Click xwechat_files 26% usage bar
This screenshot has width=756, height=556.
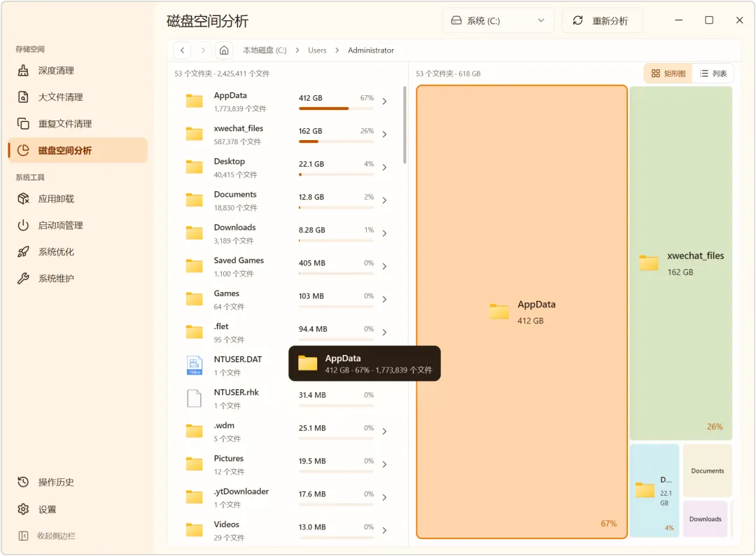(336, 141)
